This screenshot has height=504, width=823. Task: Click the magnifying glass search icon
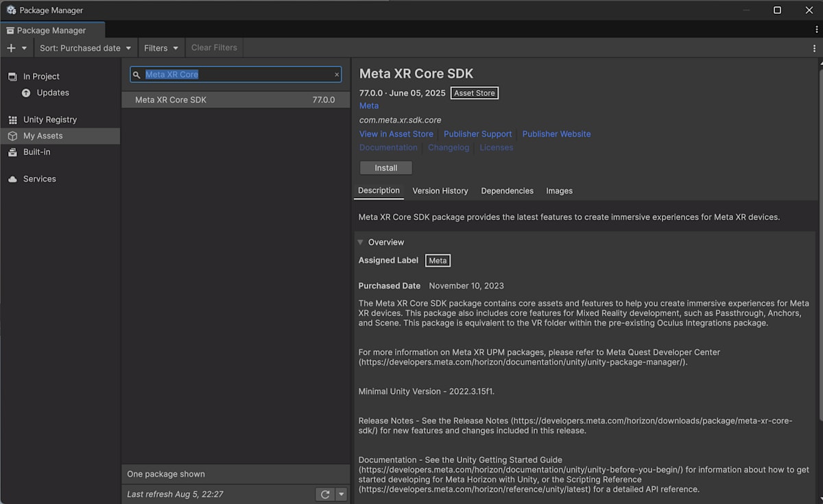(136, 75)
